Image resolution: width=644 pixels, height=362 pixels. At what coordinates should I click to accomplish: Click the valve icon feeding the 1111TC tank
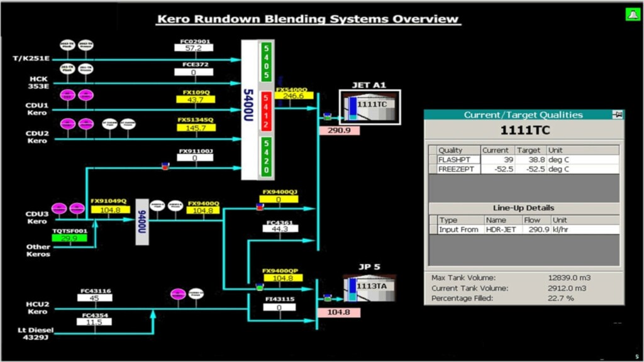tap(327, 116)
